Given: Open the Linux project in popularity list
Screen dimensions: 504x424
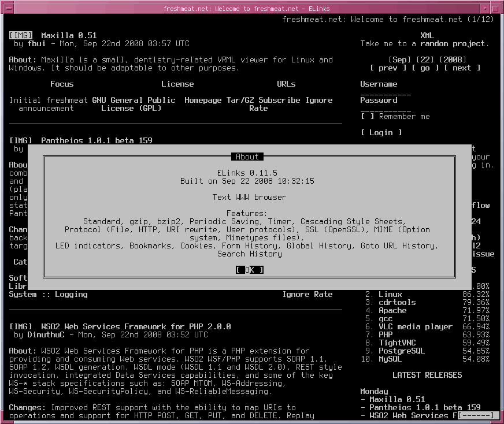Looking at the screenshot, I should 390,294.
